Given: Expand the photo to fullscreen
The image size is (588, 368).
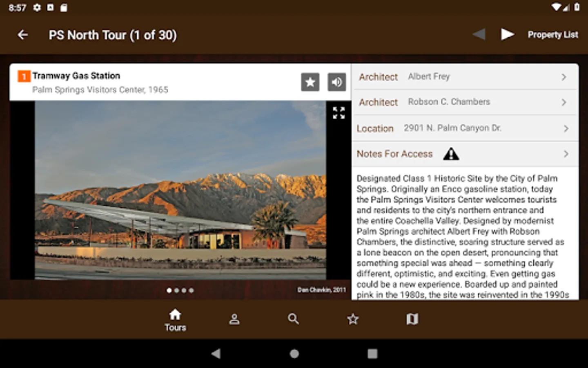Looking at the screenshot, I should (x=339, y=113).
